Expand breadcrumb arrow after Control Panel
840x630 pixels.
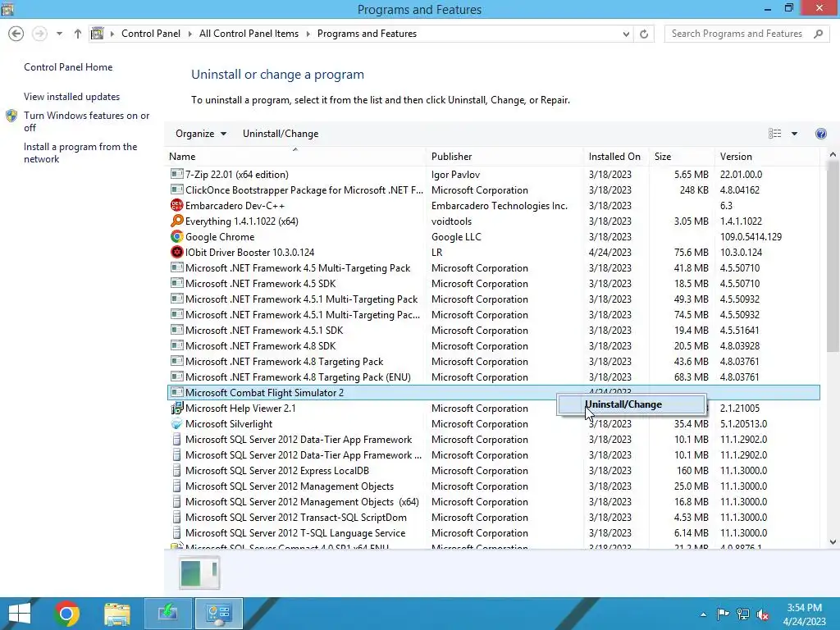tap(189, 34)
